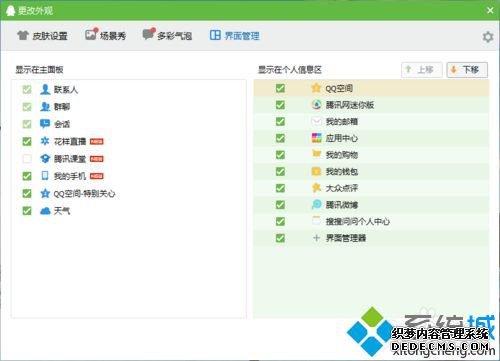The width and height of the screenshot is (500, 361).
Task: Click the settings gear icon
Action: (x=488, y=37)
